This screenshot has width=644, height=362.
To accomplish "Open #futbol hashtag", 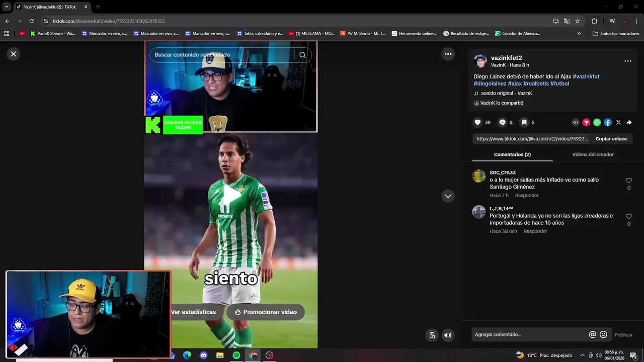I will click(559, 83).
